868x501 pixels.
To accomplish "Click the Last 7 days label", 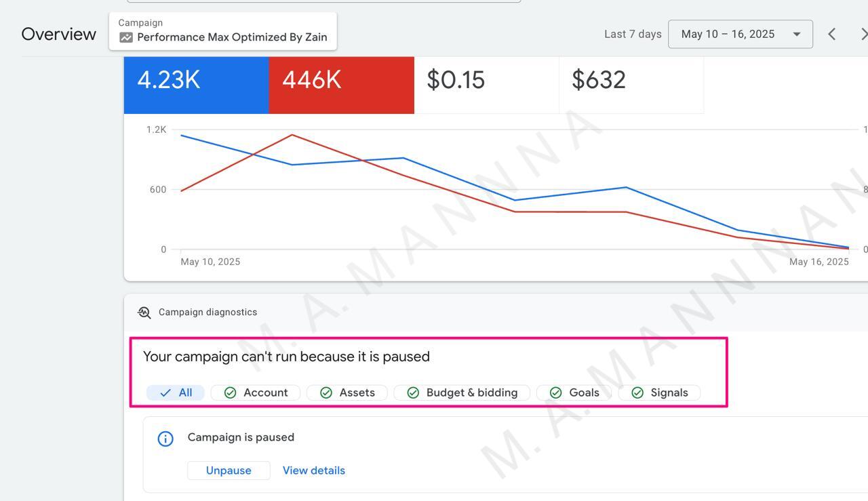I will 633,34.
